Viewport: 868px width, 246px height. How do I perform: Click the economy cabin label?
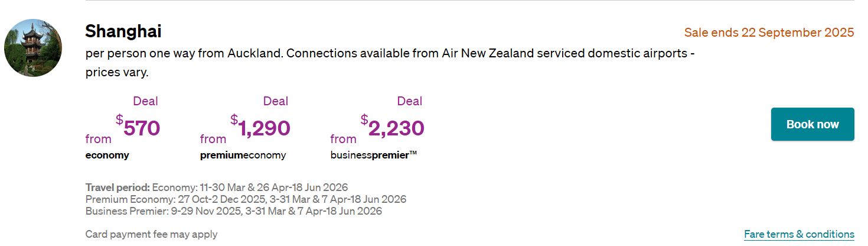click(107, 156)
